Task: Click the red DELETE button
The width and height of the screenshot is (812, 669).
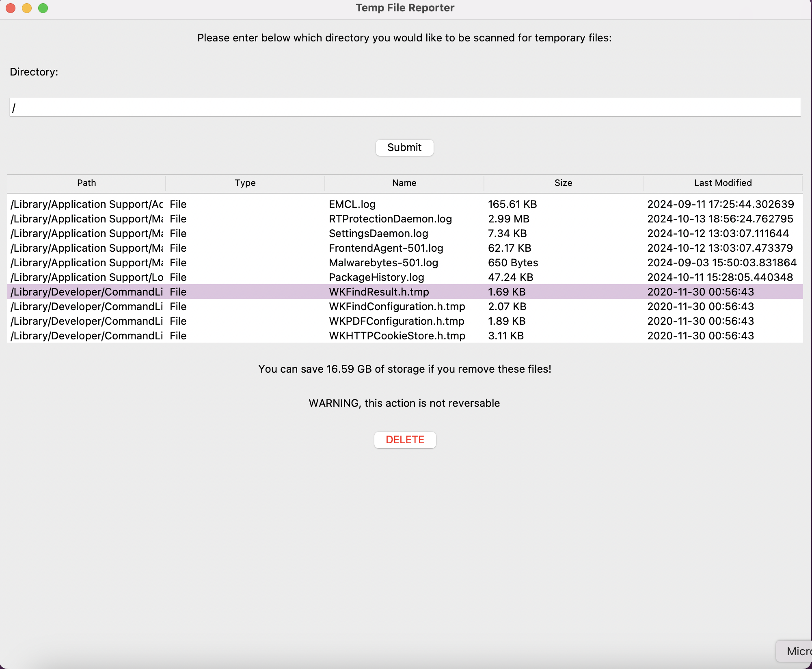Action: 405,440
